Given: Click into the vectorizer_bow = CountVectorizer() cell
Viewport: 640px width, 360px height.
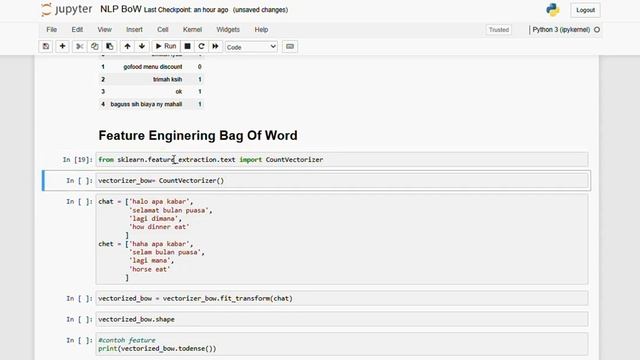Looking at the screenshot, I should (x=342, y=180).
